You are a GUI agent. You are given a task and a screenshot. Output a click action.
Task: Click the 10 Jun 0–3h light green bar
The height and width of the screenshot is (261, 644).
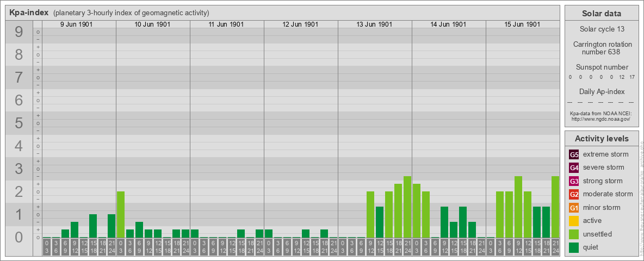tap(121, 215)
